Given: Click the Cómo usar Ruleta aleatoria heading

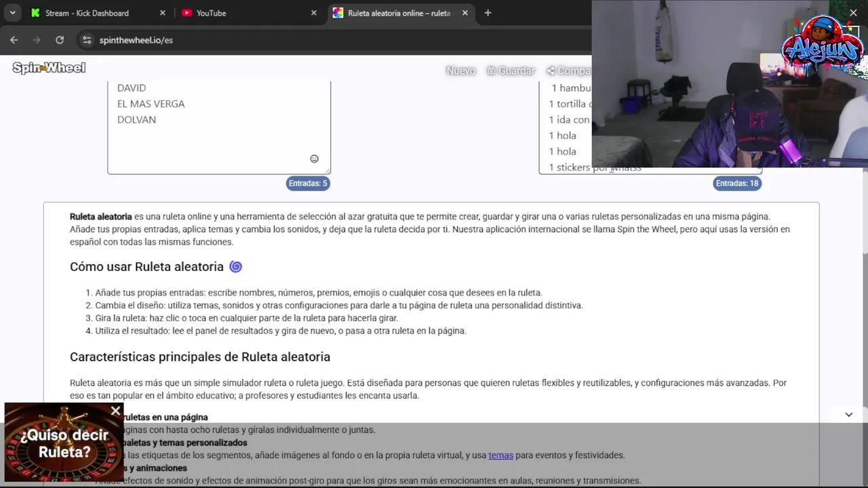Looking at the screenshot, I should point(146,266).
